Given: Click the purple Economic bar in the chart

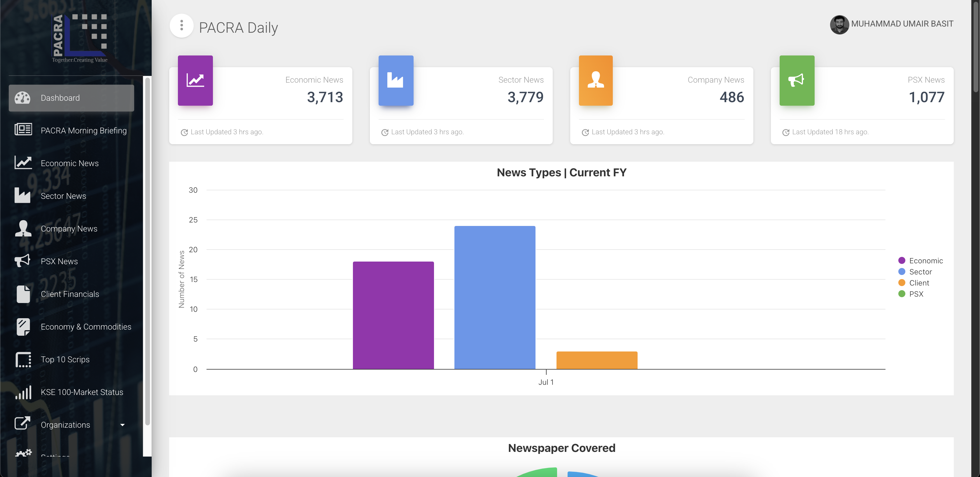Looking at the screenshot, I should 393,315.
